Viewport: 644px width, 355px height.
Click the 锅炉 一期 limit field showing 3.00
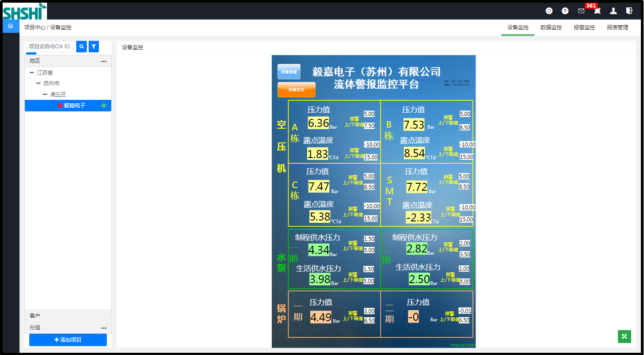coord(369,311)
